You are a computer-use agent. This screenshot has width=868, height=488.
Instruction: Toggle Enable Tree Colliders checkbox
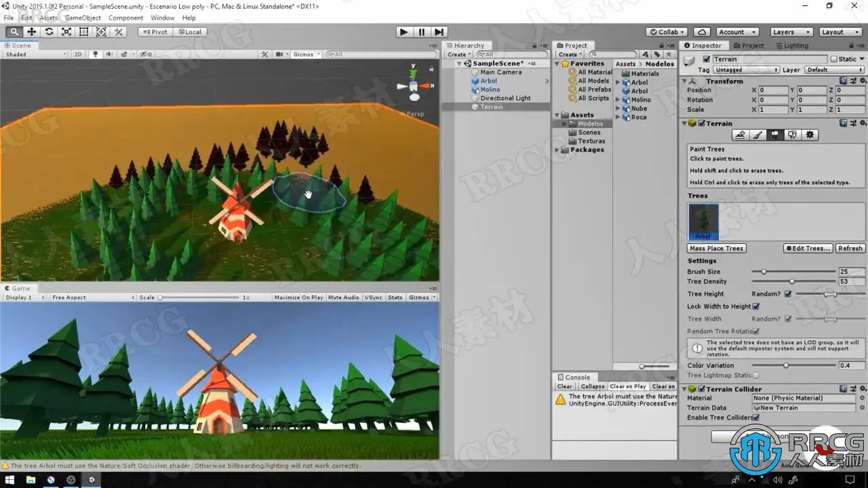[x=756, y=418]
